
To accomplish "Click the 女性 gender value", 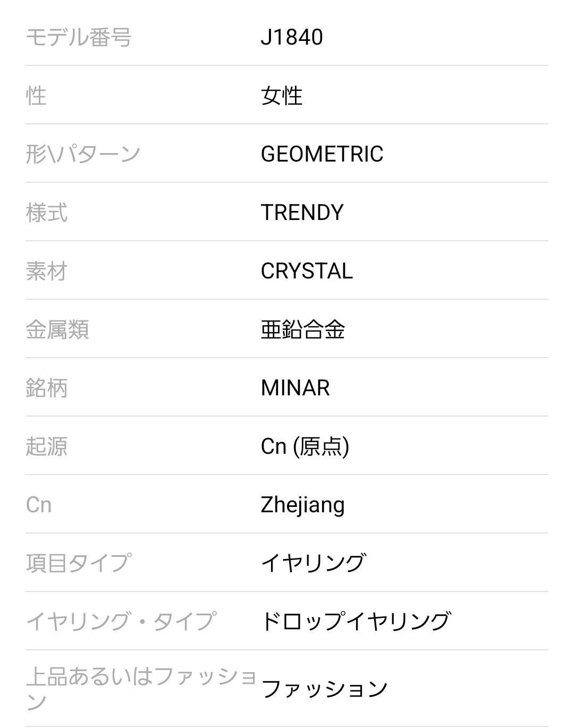I will click(x=282, y=96).
